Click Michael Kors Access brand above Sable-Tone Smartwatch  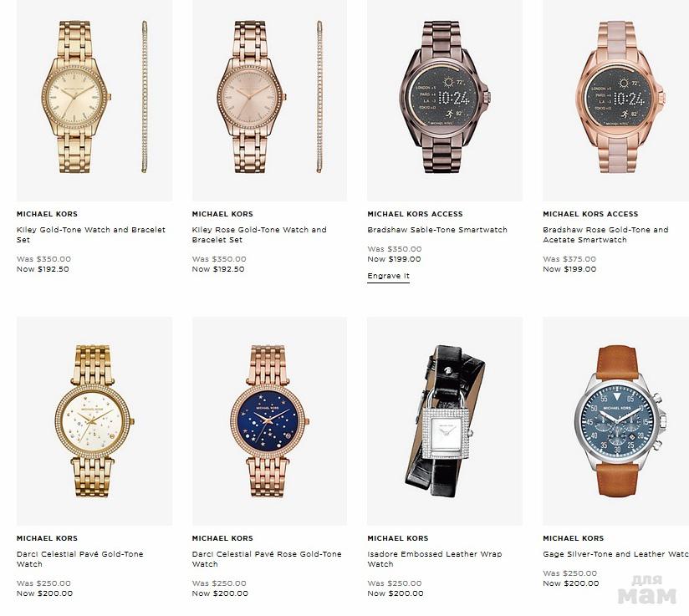(416, 214)
